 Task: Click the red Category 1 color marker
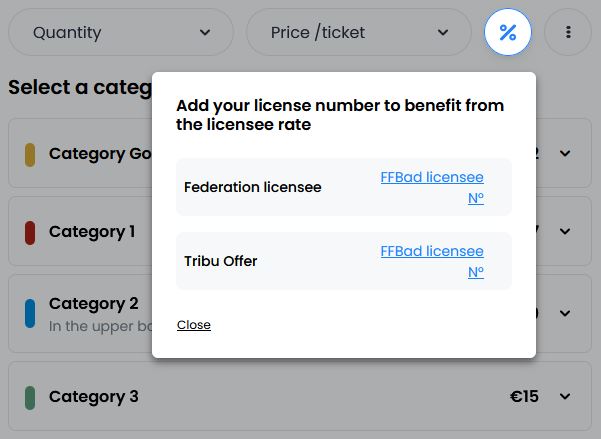(30, 233)
